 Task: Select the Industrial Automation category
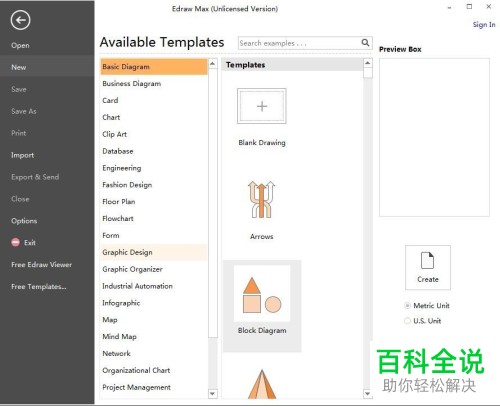[x=154, y=286]
